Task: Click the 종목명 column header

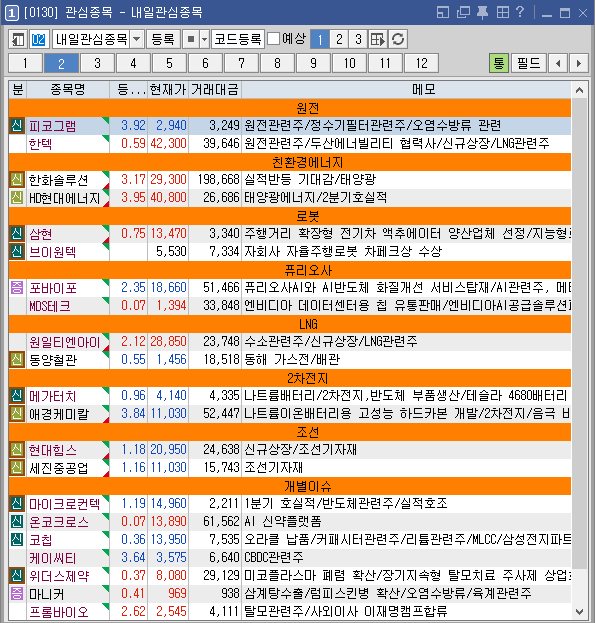Action: (68, 90)
